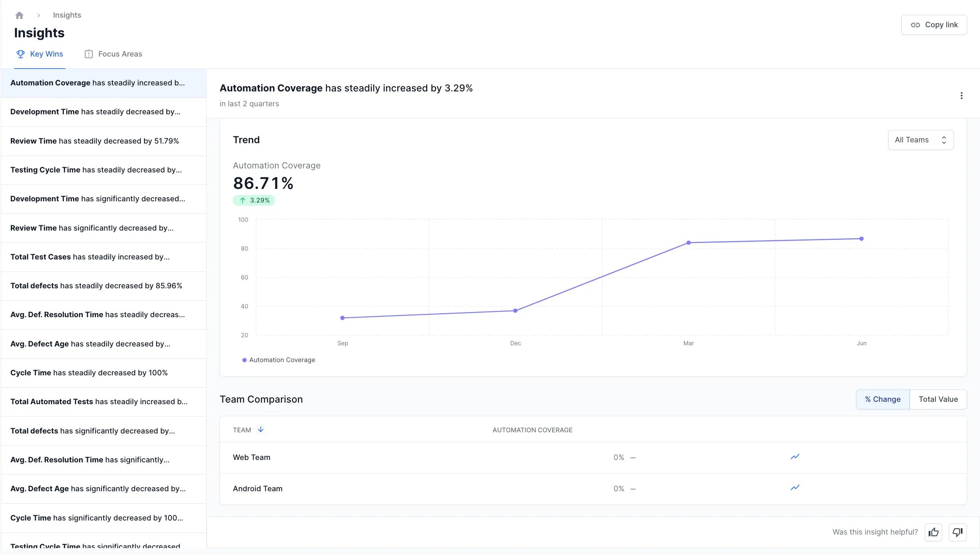Click the thumbs up helpful icon
The width and height of the screenshot is (980, 555).
coord(933,532)
